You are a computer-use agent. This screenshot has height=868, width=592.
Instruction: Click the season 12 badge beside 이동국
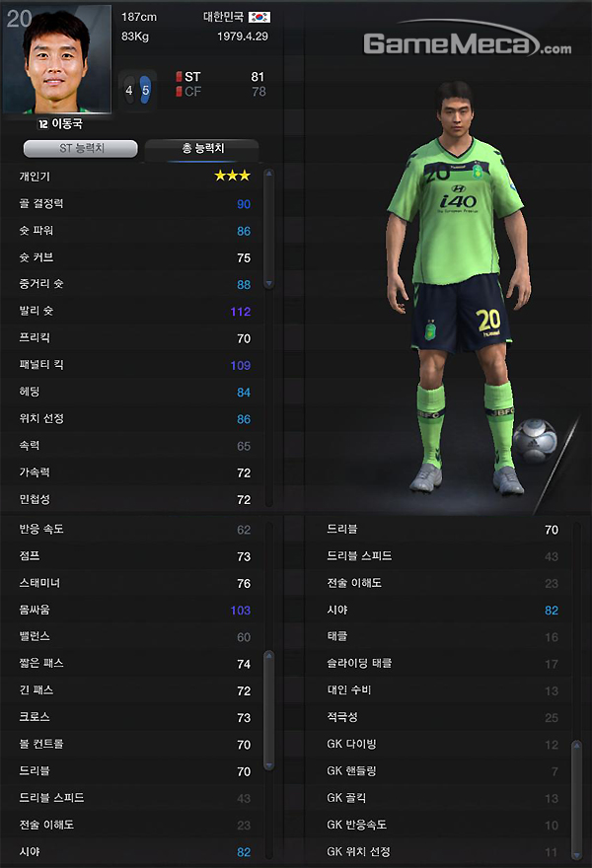(42, 124)
